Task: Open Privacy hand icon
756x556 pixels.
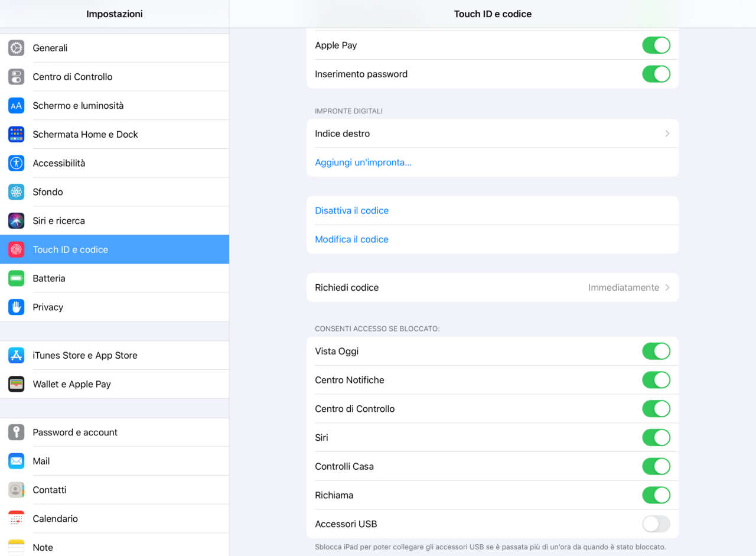Action: (17, 307)
